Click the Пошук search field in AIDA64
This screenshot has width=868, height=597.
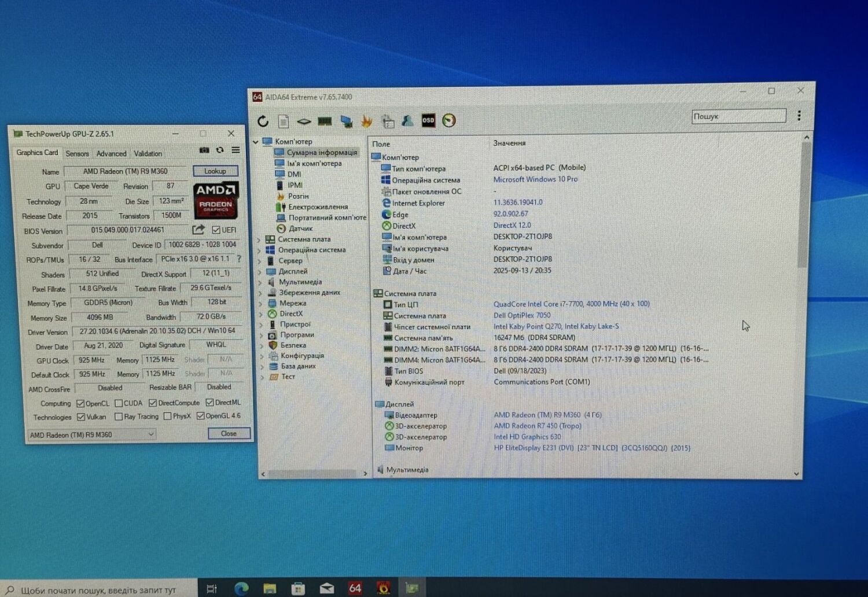[738, 116]
